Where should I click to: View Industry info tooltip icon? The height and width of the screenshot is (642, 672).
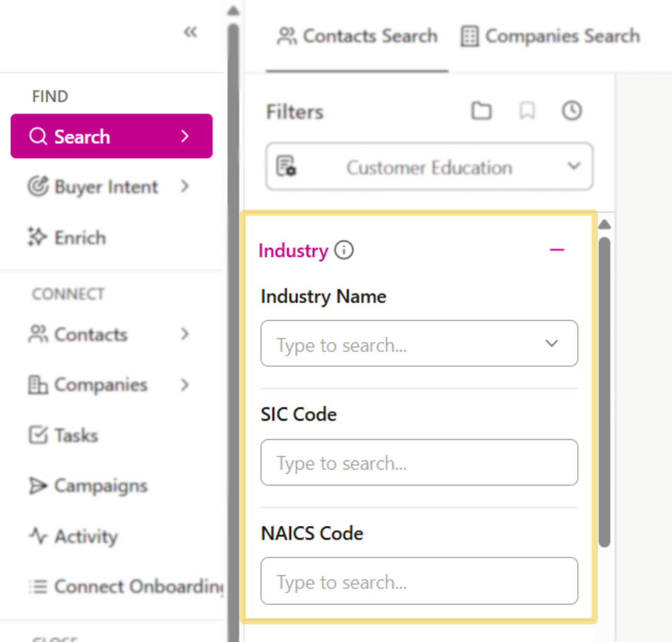pyautogui.click(x=343, y=250)
